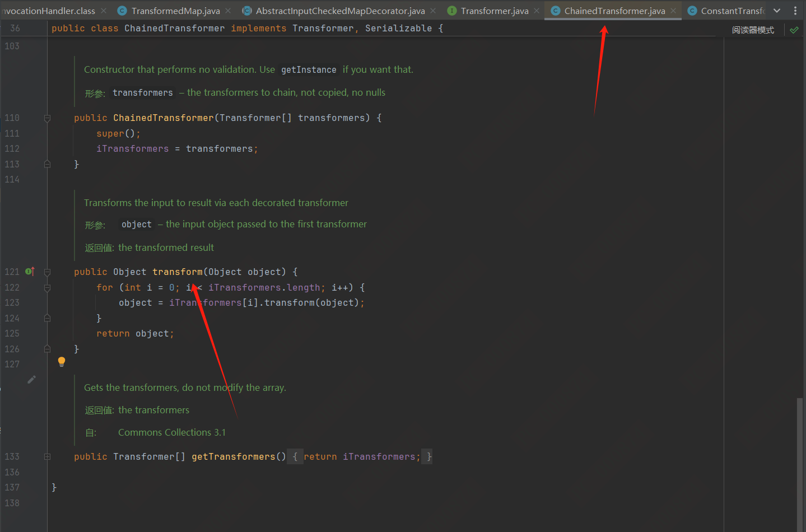Collapse the constructor fold marker on line 110

click(x=47, y=118)
